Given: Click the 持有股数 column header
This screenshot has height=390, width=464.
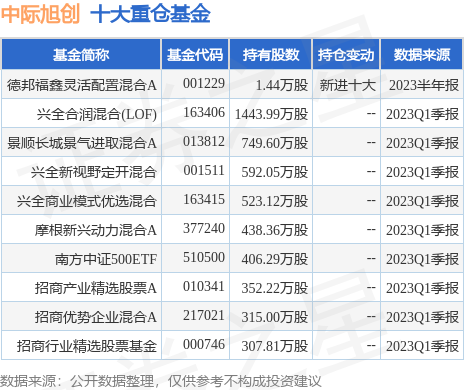Looking at the screenshot, I should (271, 55).
